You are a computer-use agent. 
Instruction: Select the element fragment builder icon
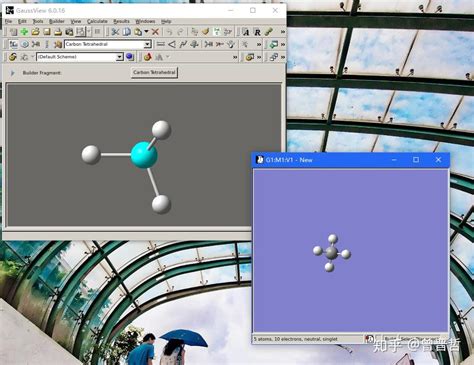(13, 44)
